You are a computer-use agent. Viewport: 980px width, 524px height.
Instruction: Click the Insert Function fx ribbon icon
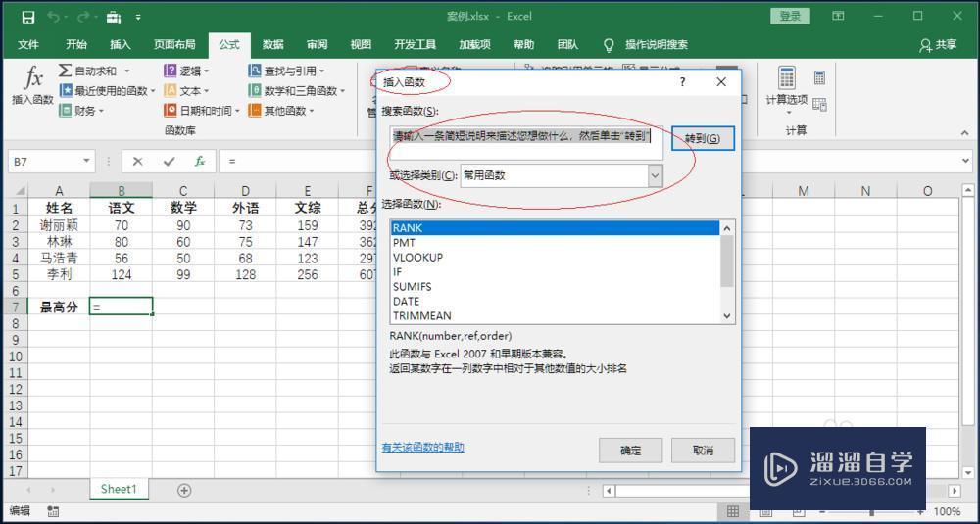click(32, 78)
